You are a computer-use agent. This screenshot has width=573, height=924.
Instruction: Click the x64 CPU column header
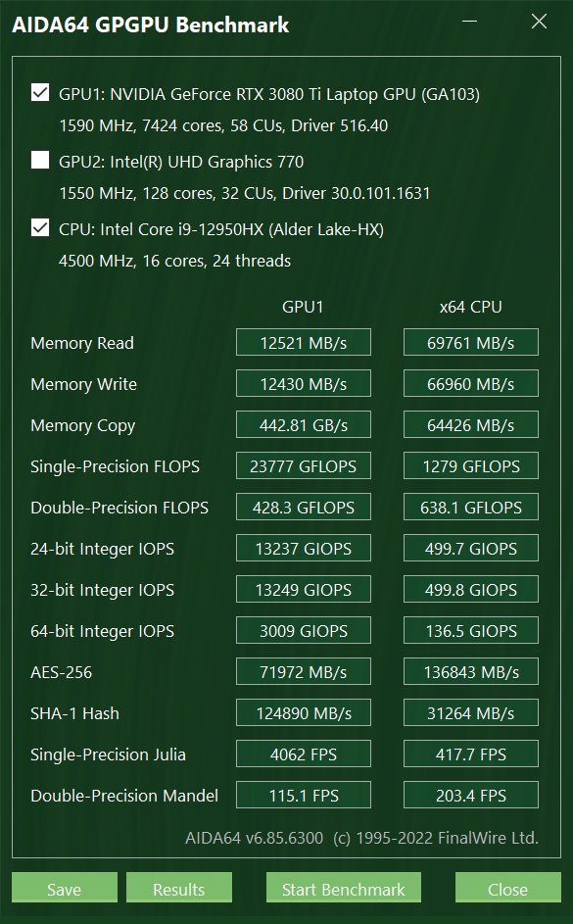click(x=470, y=307)
